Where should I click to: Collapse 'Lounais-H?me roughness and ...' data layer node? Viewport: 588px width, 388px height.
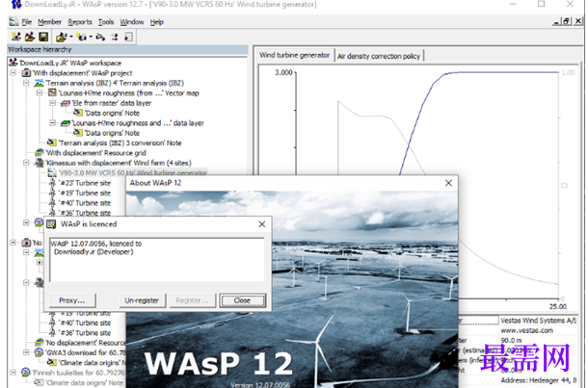click(x=52, y=123)
